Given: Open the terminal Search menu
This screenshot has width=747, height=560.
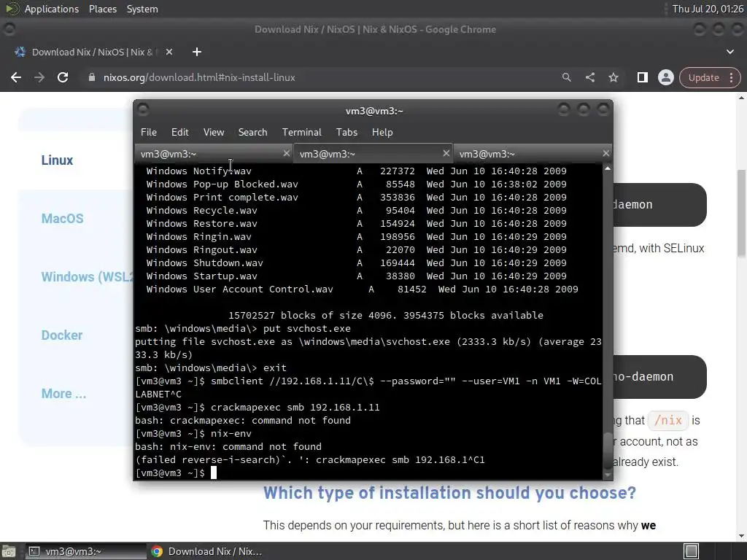Looking at the screenshot, I should [x=252, y=133].
